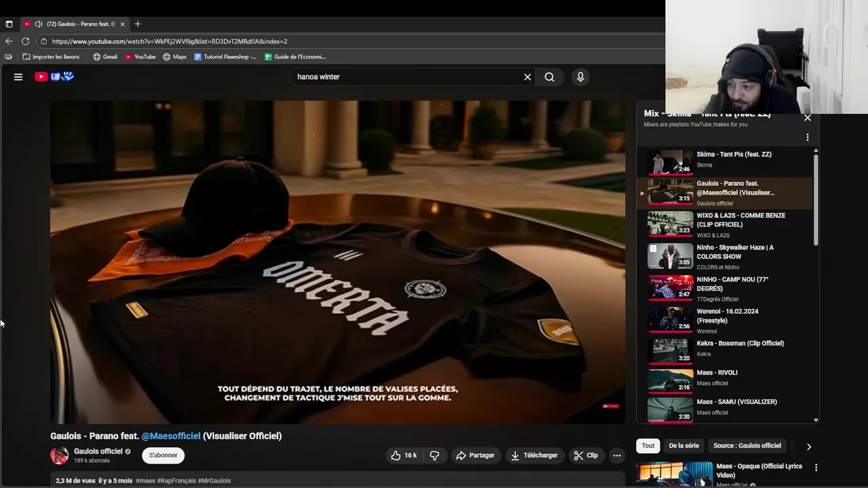Open the Gaulois officiel channel avatar
The height and width of the screenshot is (488, 868).
click(x=60, y=455)
